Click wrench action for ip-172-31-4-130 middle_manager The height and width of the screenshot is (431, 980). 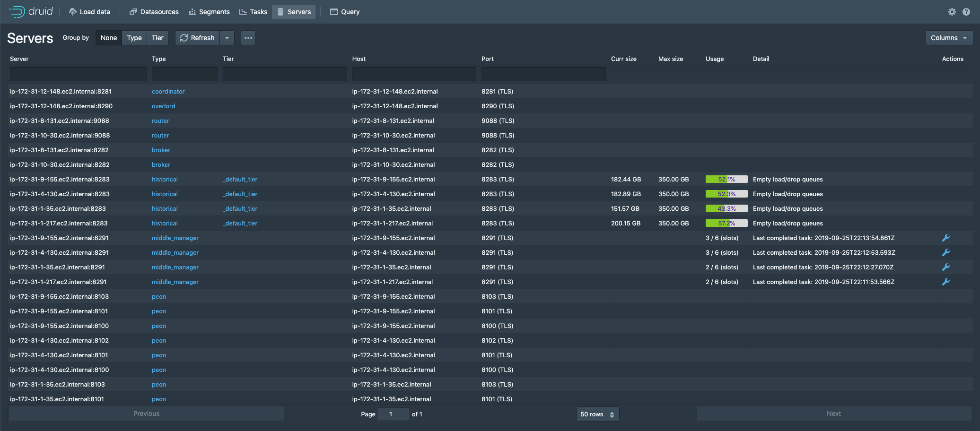pyautogui.click(x=946, y=252)
